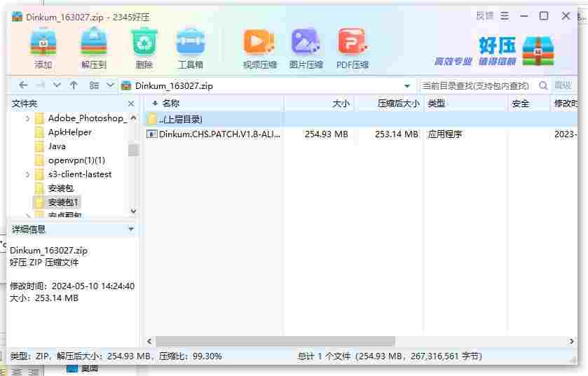
Task: Close the 文件夹 folder pane
Action: 131,104
